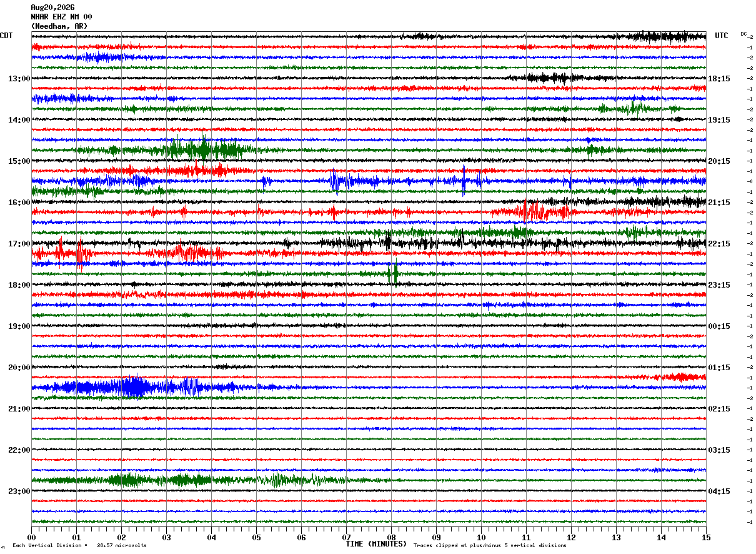
Task: Click the red burst near minute 11 after 16:00
Action: 534,211
